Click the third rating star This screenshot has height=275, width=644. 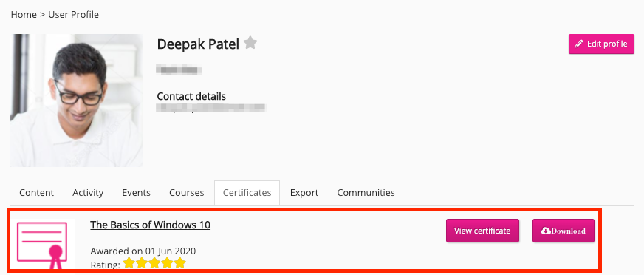[154, 263]
